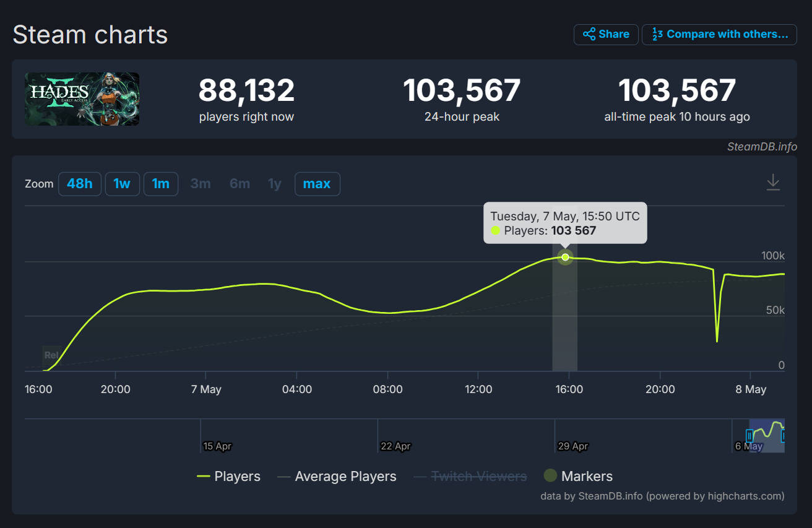The image size is (812, 528).
Task: Click the Rel release marker on chart
Action: [51, 356]
